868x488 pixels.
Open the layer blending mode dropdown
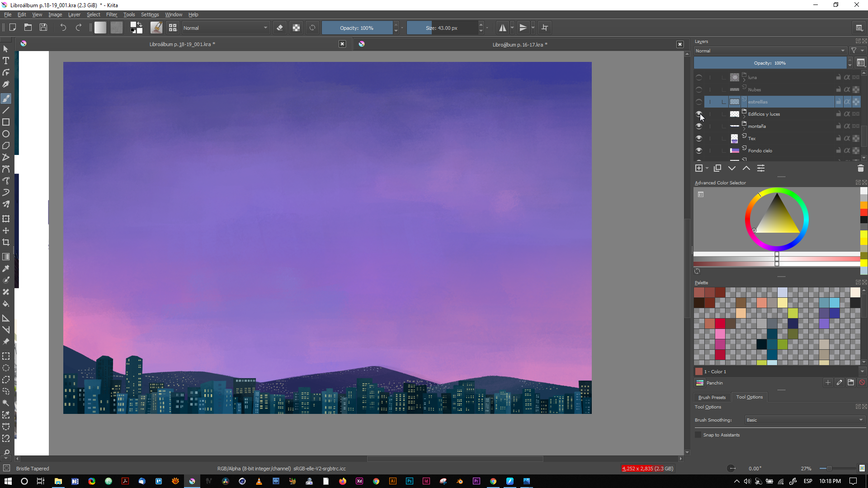pyautogui.click(x=770, y=51)
